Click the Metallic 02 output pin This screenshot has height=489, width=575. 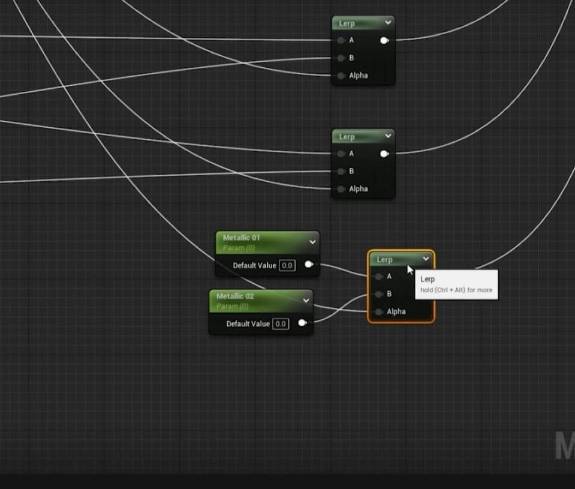pos(302,323)
